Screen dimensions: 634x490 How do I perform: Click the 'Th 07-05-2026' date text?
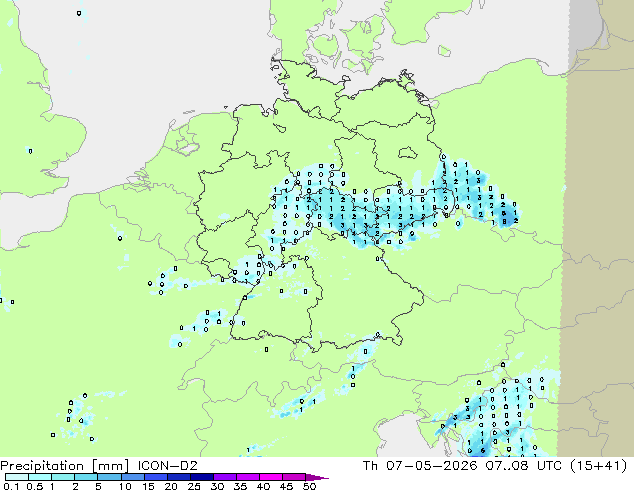420,466
